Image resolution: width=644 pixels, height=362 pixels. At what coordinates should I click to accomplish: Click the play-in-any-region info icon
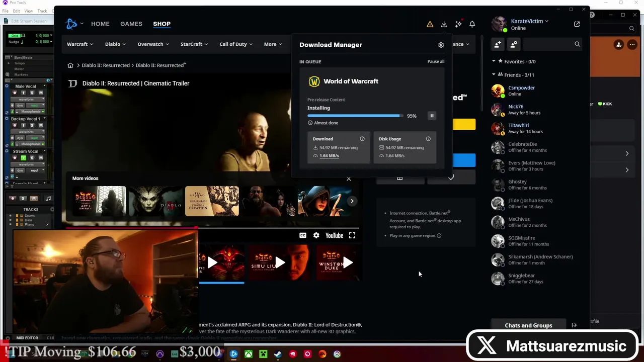pos(439,236)
